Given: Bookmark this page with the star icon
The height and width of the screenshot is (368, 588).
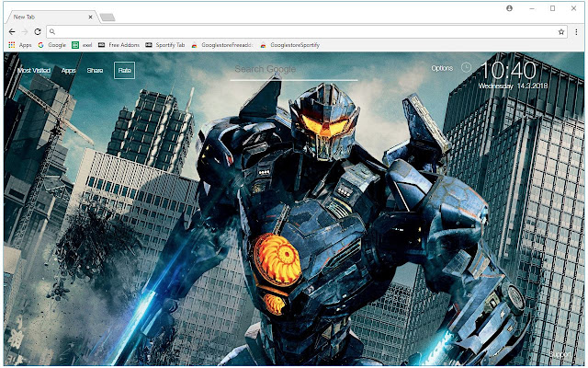Looking at the screenshot, I should pos(561,32).
